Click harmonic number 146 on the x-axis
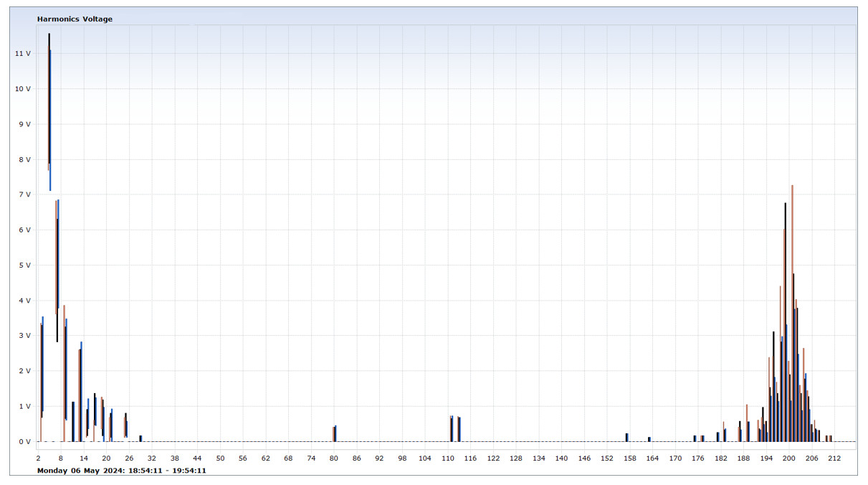The height and width of the screenshot is (485, 868). pos(584,458)
